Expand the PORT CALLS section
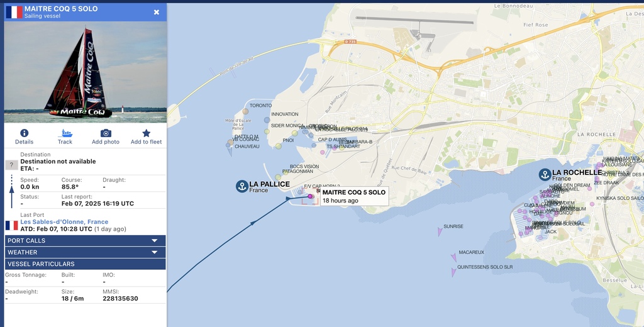This screenshot has width=644, height=327. (85, 241)
